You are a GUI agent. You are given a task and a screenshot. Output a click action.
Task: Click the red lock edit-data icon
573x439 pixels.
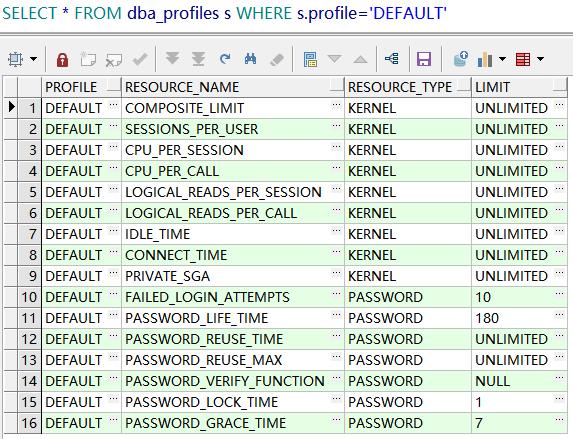click(x=62, y=59)
